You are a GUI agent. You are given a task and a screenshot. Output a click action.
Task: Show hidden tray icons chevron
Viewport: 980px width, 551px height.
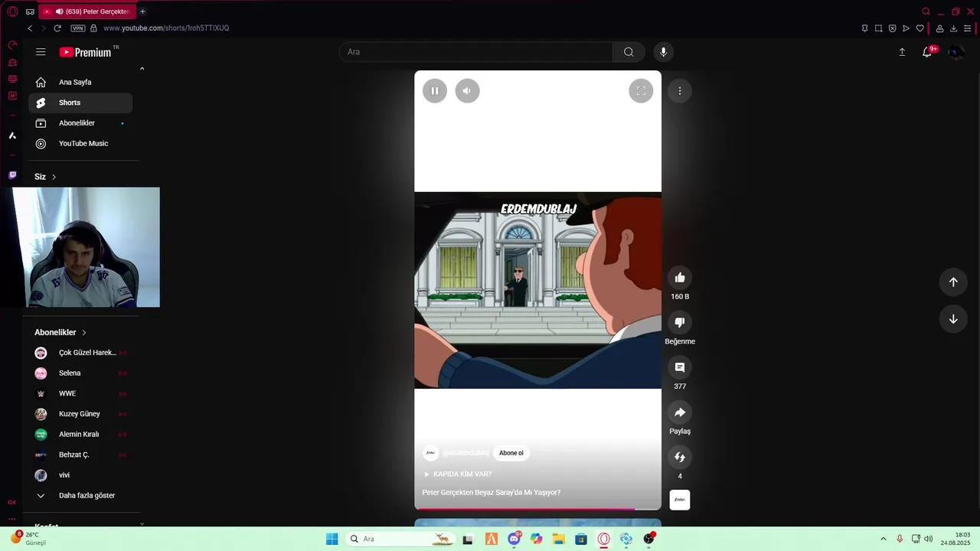tap(883, 539)
